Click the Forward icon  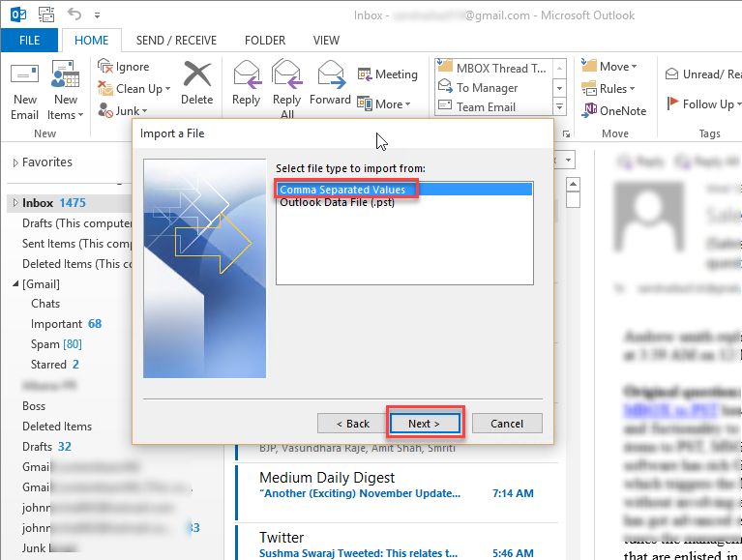330,74
